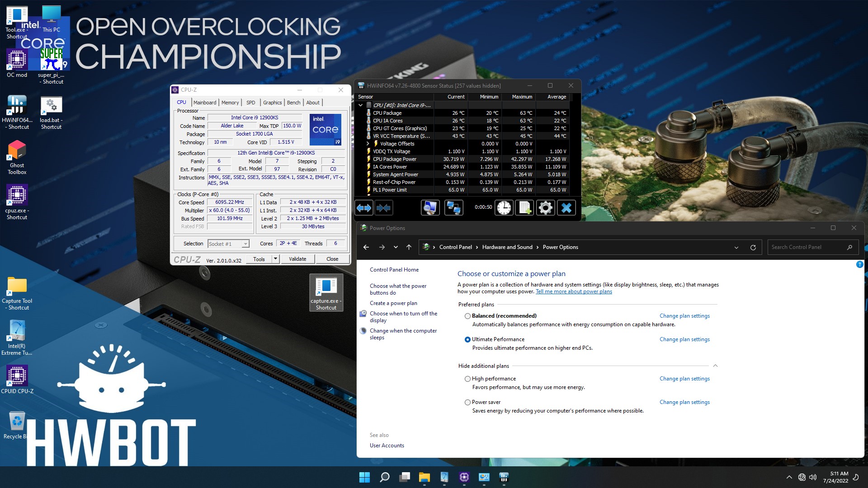868x488 pixels.
Task: Open CPU-Z About tab
Action: (x=312, y=103)
